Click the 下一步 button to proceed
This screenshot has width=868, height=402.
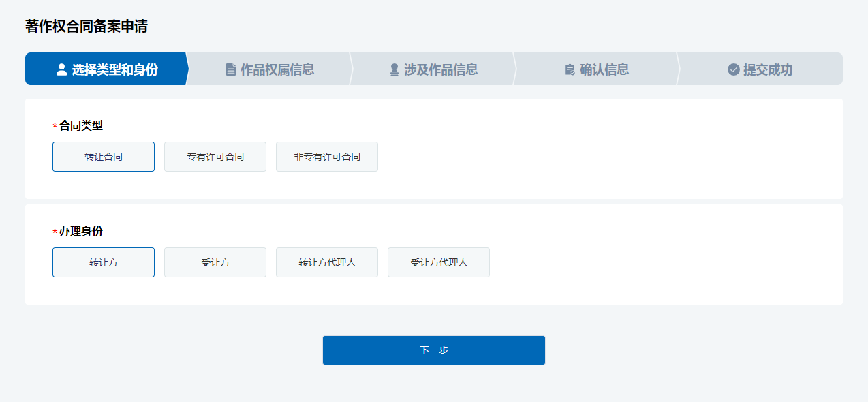pos(433,350)
